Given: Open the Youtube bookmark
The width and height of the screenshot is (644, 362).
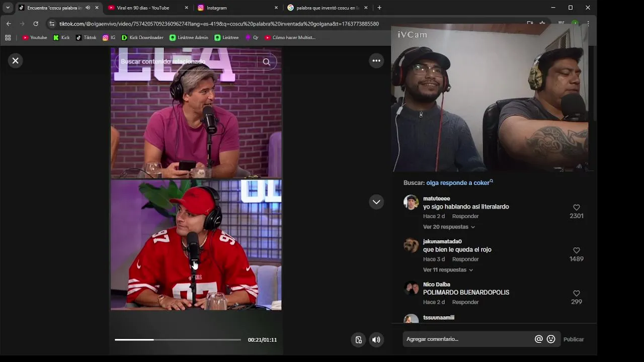Looking at the screenshot, I should pos(35,38).
